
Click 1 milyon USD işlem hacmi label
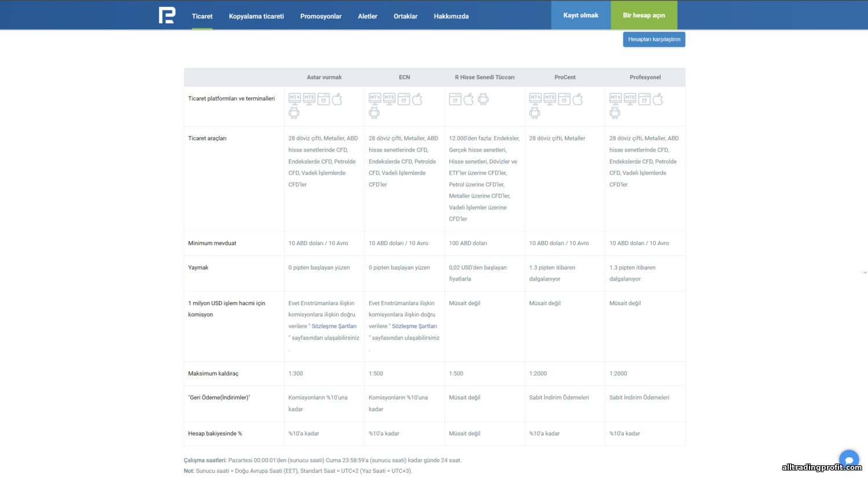[x=226, y=309]
